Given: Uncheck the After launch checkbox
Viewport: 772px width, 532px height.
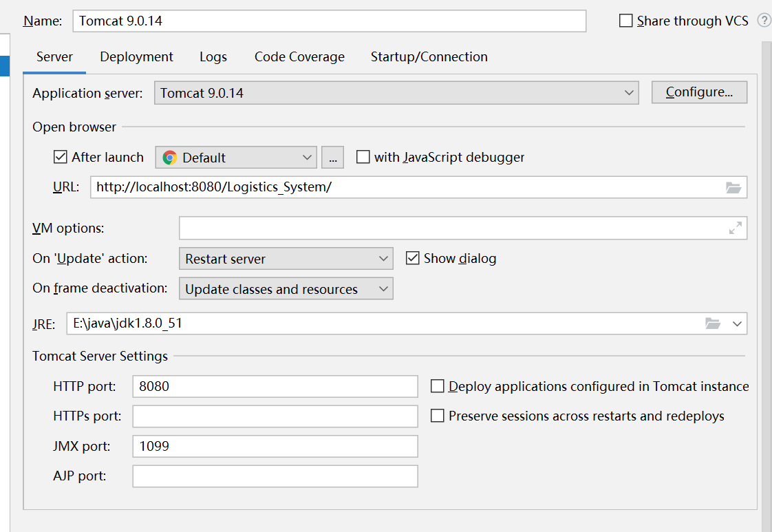Looking at the screenshot, I should pos(60,157).
